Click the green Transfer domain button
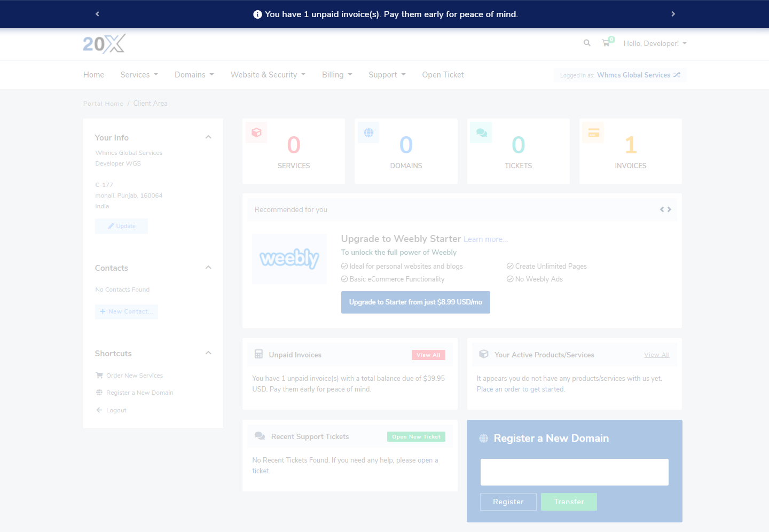The width and height of the screenshot is (769, 532). [569, 502]
